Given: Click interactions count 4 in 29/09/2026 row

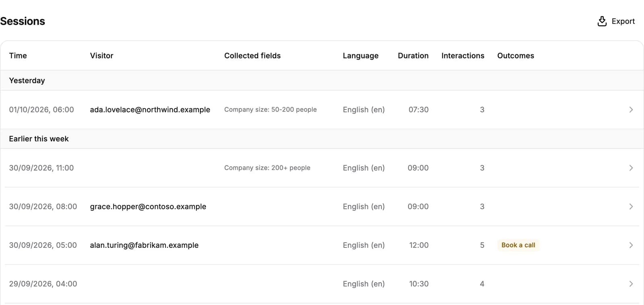Looking at the screenshot, I should [482, 284].
